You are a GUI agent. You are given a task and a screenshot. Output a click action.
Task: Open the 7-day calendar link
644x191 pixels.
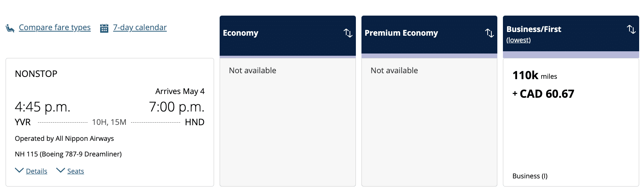tap(140, 27)
